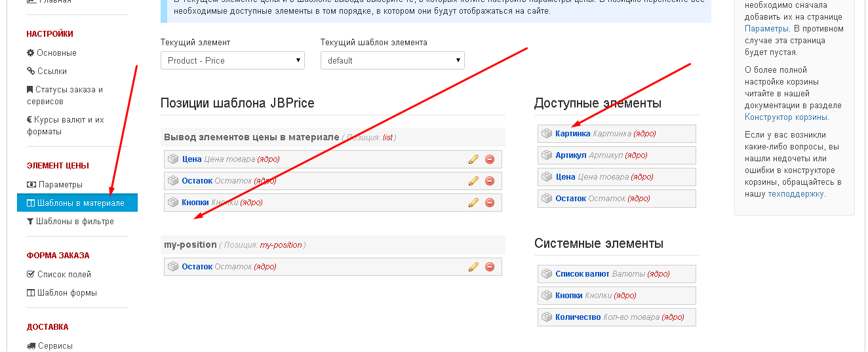Open the Параметры link in help panel
The image size is (868, 352).
pyautogui.click(x=766, y=29)
